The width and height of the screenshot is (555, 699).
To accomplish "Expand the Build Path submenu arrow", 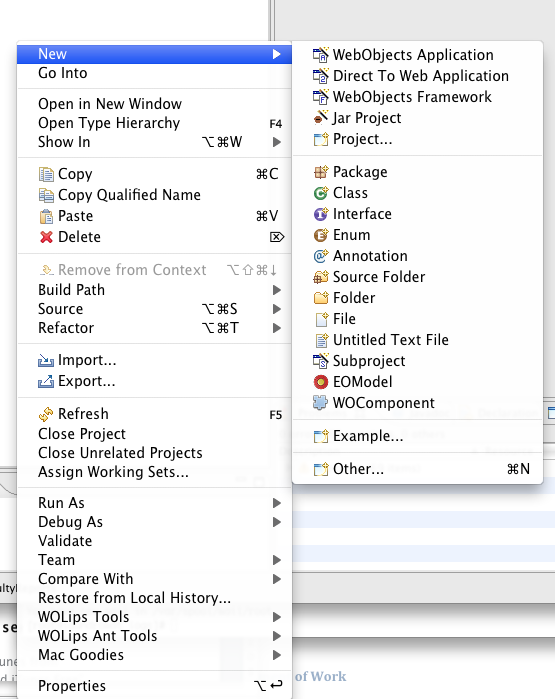I will click(x=277, y=290).
